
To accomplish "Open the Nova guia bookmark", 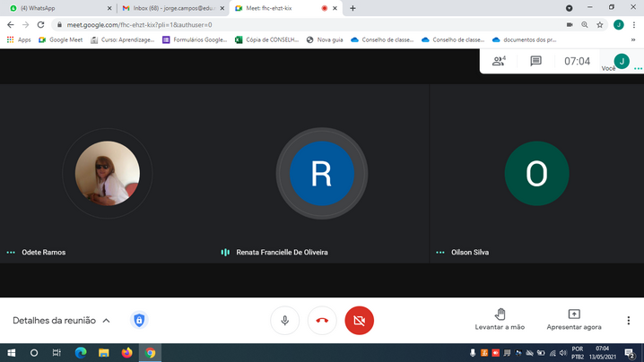I will (325, 39).
